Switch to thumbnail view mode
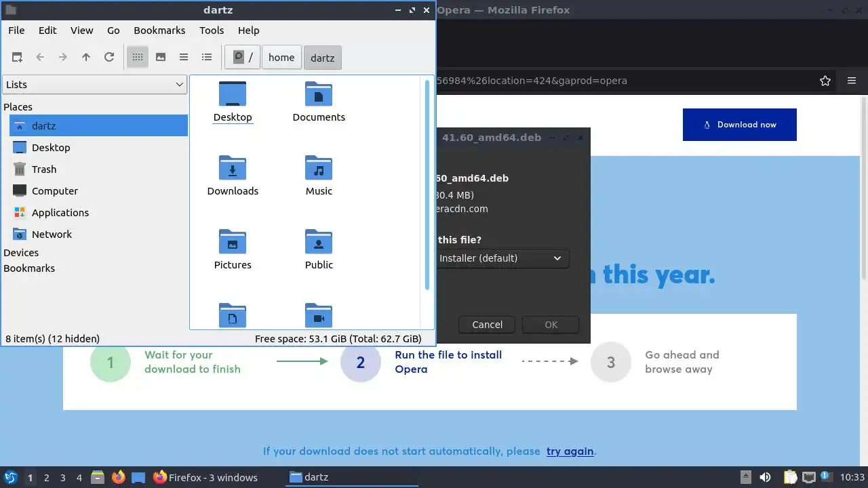Screen dimensions: 868x488 [161, 58]
